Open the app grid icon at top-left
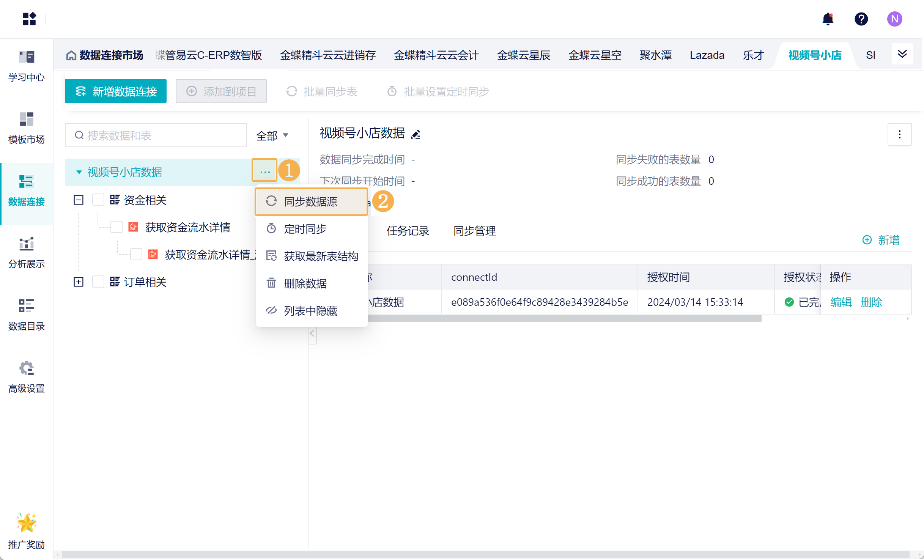The height and width of the screenshot is (560, 924). (x=29, y=19)
